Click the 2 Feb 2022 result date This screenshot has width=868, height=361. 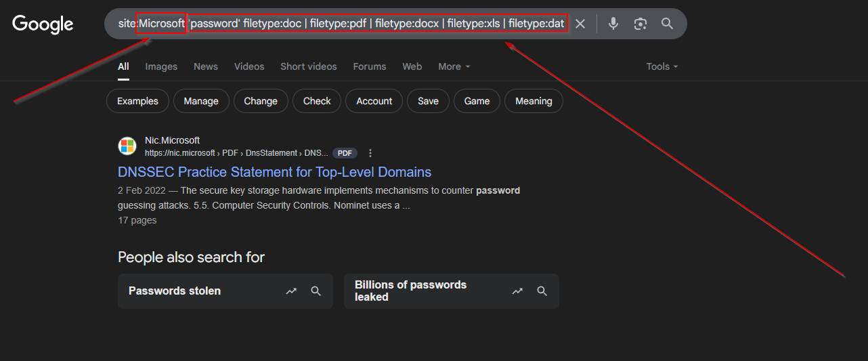coord(142,190)
